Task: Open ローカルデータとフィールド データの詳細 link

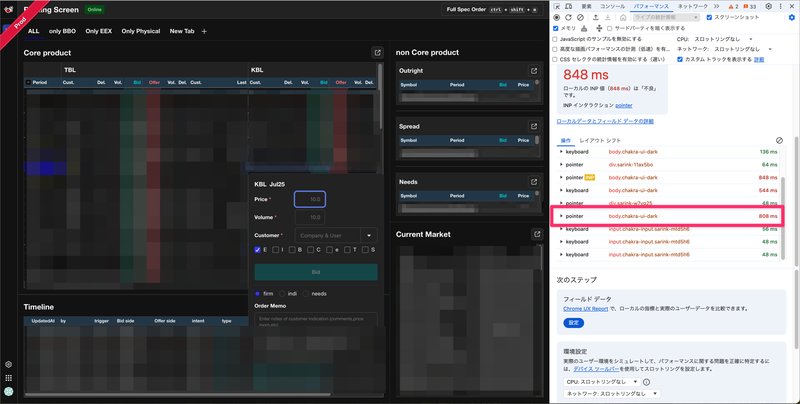Action: point(605,121)
